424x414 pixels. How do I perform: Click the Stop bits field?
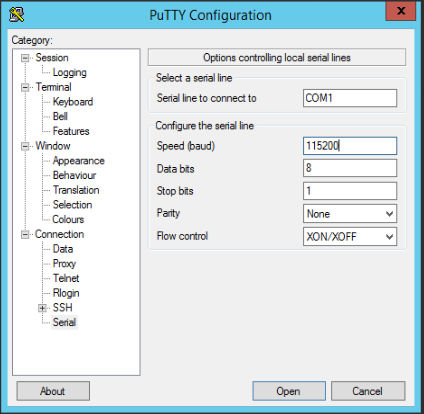click(350, 191)
